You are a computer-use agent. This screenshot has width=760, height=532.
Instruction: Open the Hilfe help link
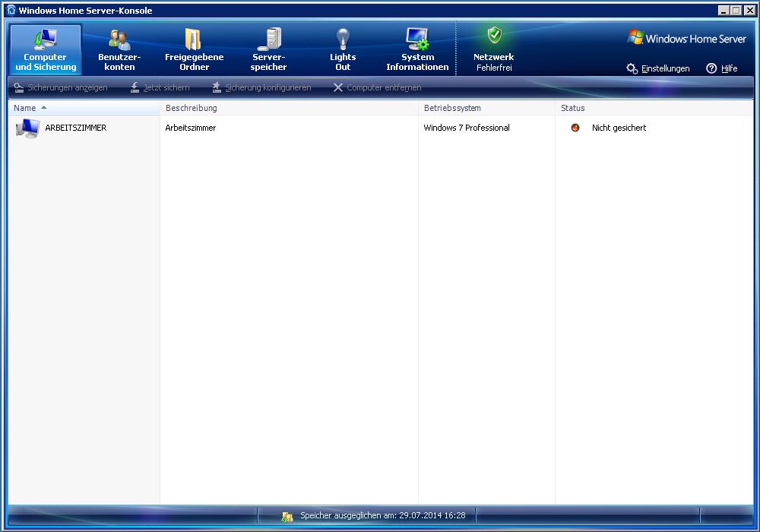pyautogui.click(x=722, y=68)
